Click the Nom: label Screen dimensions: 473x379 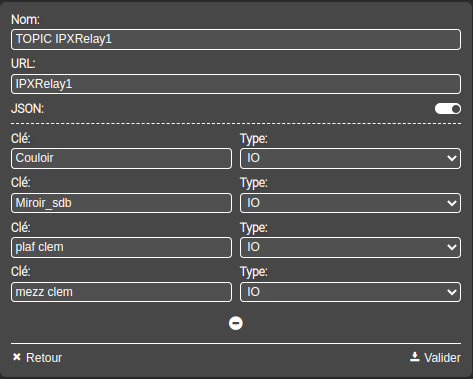[25, 19]
